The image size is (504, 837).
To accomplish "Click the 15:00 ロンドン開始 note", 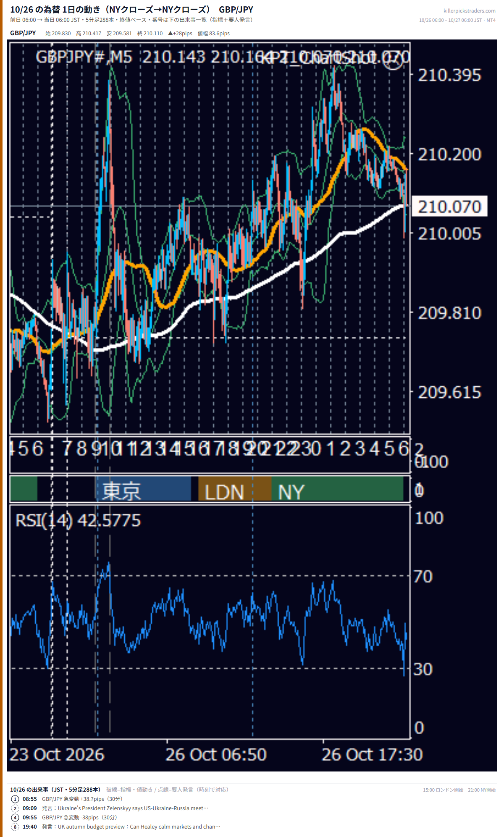I will point(443,790).
